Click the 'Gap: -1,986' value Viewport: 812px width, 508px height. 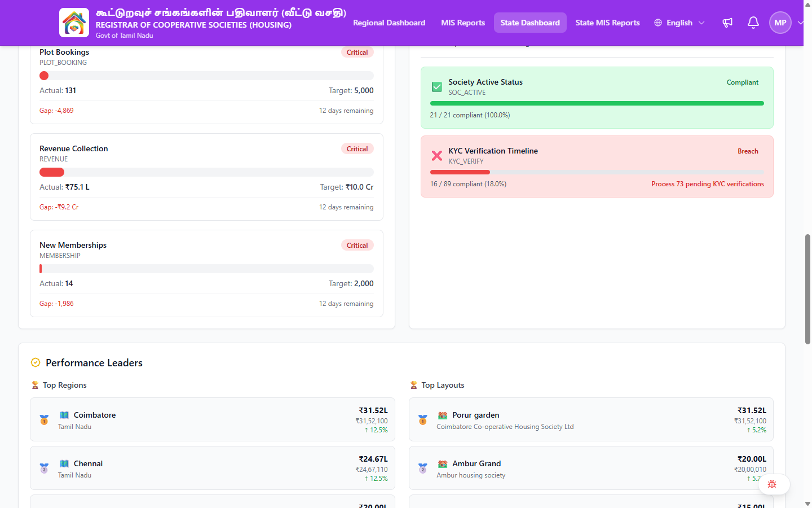click(56, 304)
